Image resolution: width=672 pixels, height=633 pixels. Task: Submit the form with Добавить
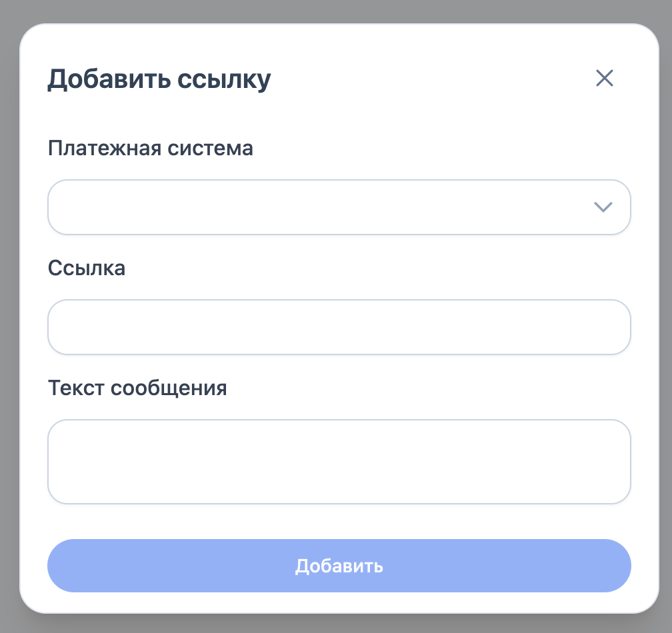tap(339, 566)
